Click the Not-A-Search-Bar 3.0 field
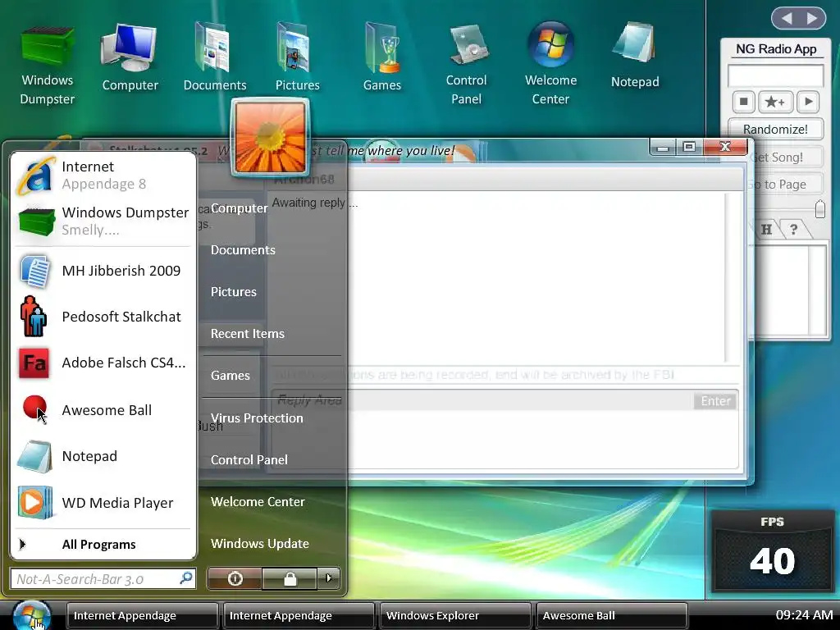The image size is (840, 630). 103,578
